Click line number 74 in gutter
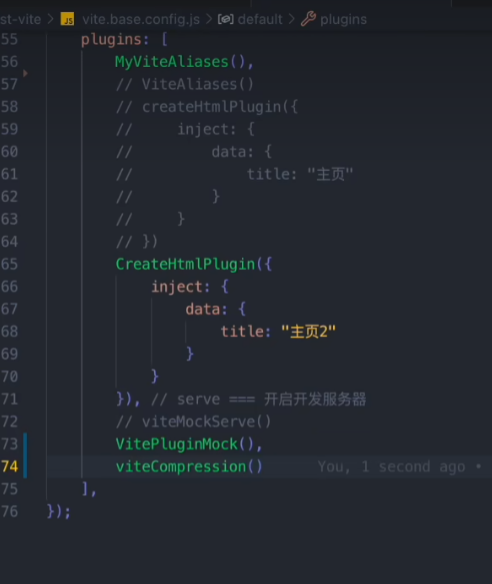 [x=10, y=466]
